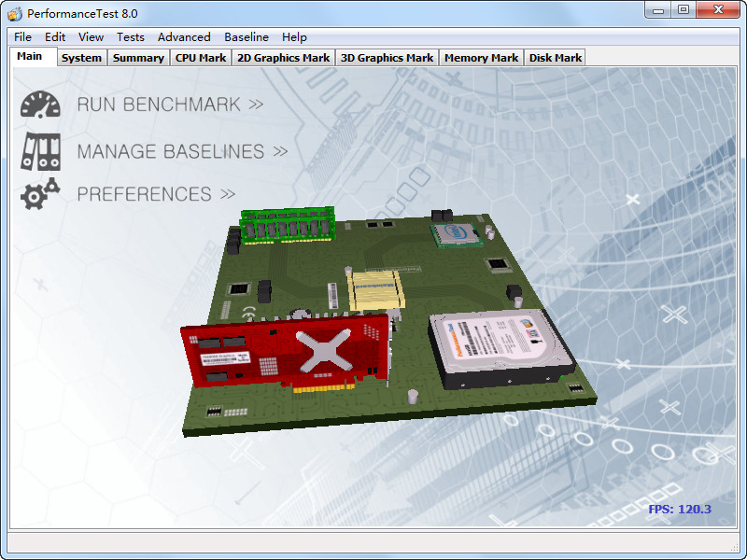Maximize the PerformanceTest window
This screenshot has height=560, width=747.
coord(684,10)
